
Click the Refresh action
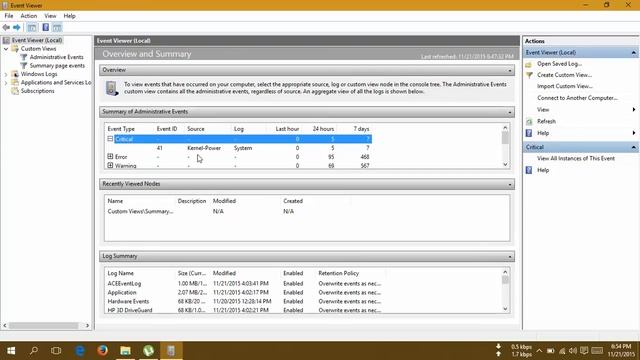point(546,121)
